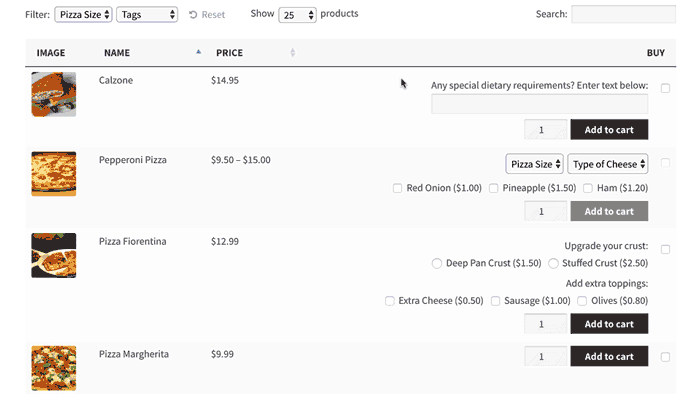Image resolution: width=700 pixels, height=394 pixels.
Task: Open the Pepperoni Pizza thumbnail
Action: tap(54, 174)
